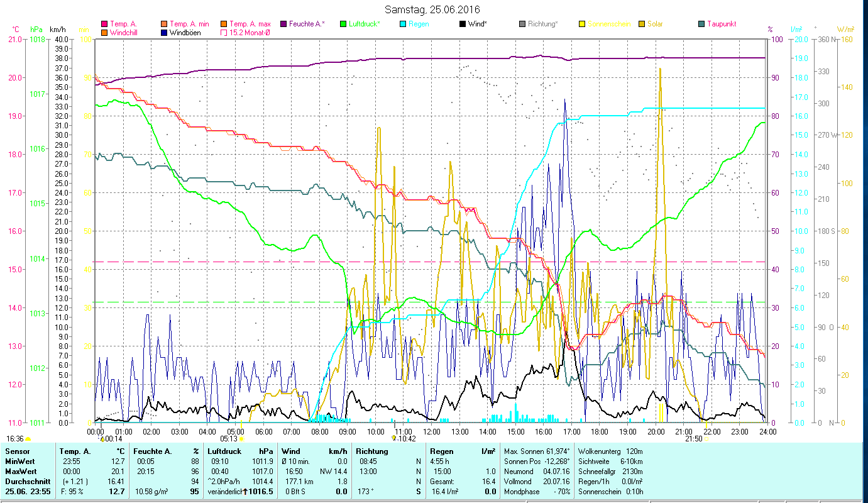
Task: Click the rain duration value 4:55 h
Action: click(x=440, y=462)
